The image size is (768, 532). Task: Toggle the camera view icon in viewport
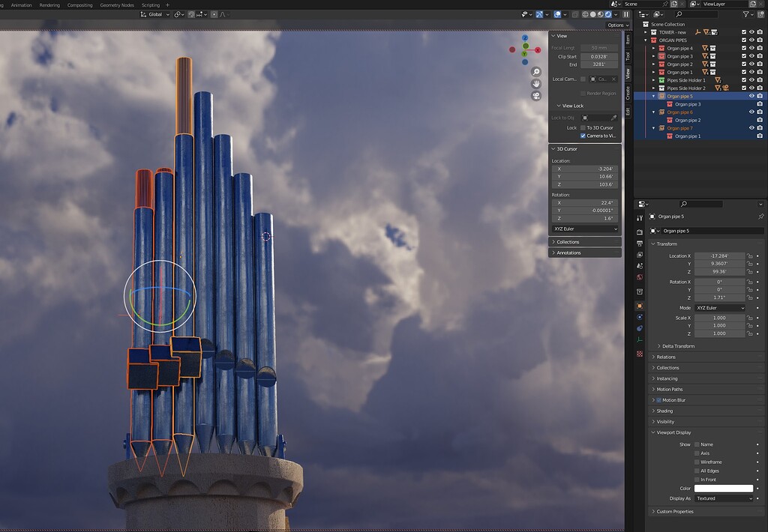tap(536, 95)
